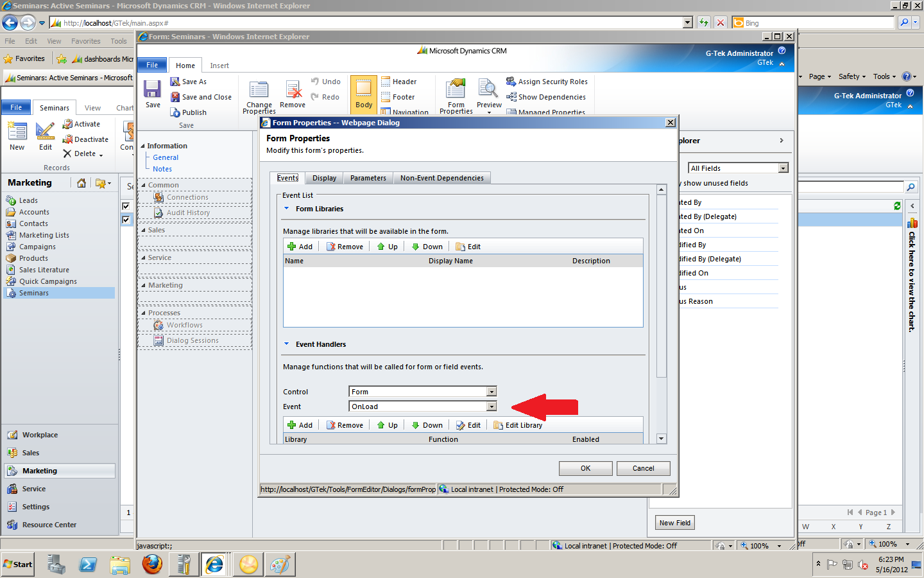Open Internet Explorer from the taskbar
Viewport: 924px width, 578px height.
coord(214,565)
